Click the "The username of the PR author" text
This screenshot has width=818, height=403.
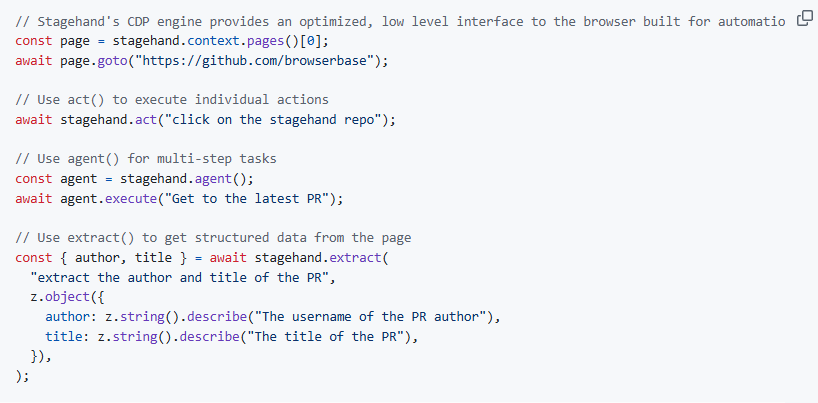coord(370,317)
